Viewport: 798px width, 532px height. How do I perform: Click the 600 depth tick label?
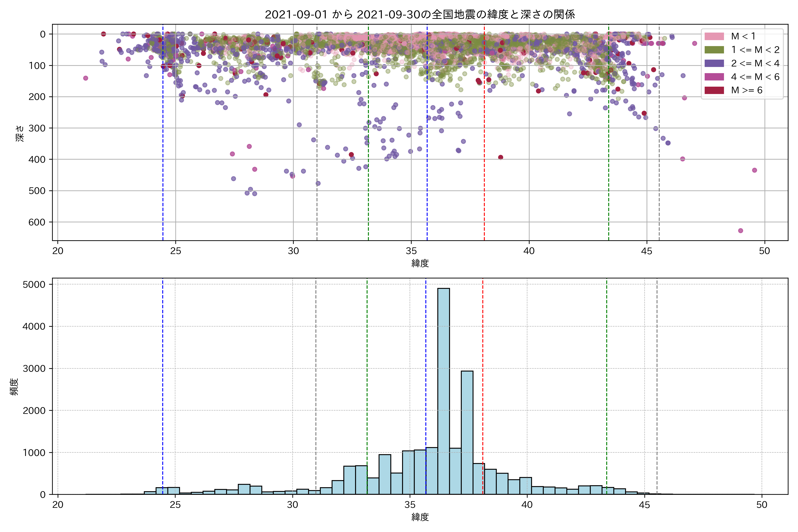coord(37,222)
